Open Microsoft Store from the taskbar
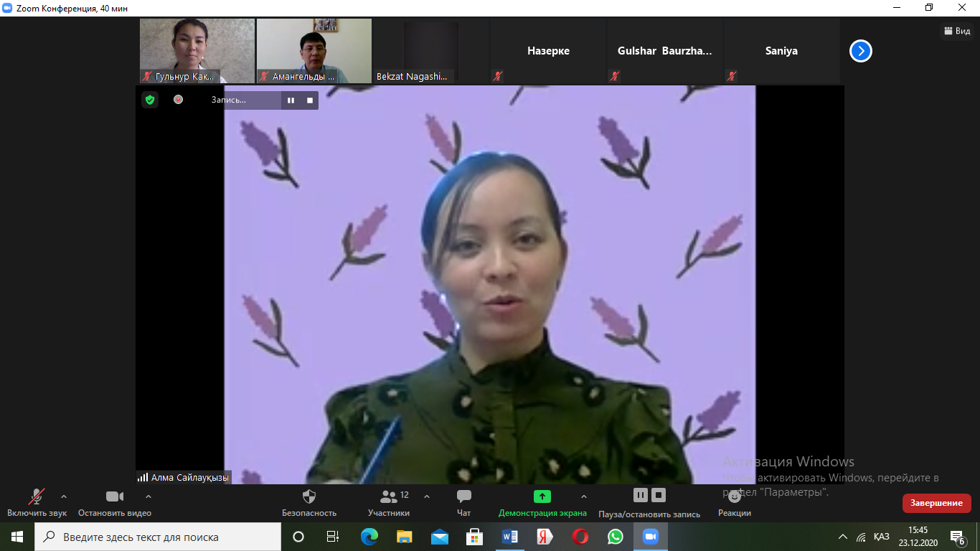Viewport: 980px width, 551px height. click(x=475, y=537)
